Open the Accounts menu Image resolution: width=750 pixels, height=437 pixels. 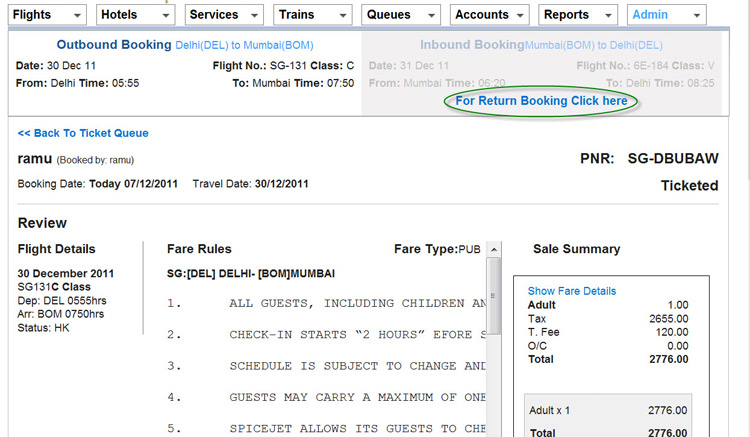click(x=489, y=15)
